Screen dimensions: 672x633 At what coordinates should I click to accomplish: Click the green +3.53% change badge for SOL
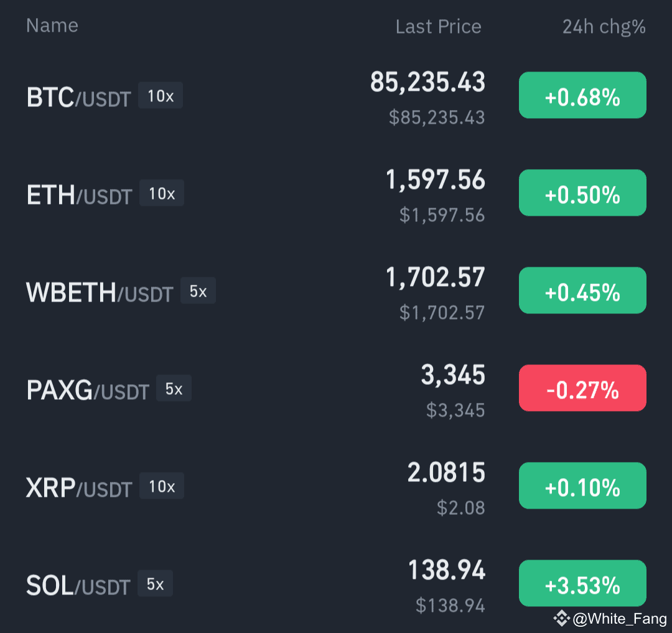point(582,583)
